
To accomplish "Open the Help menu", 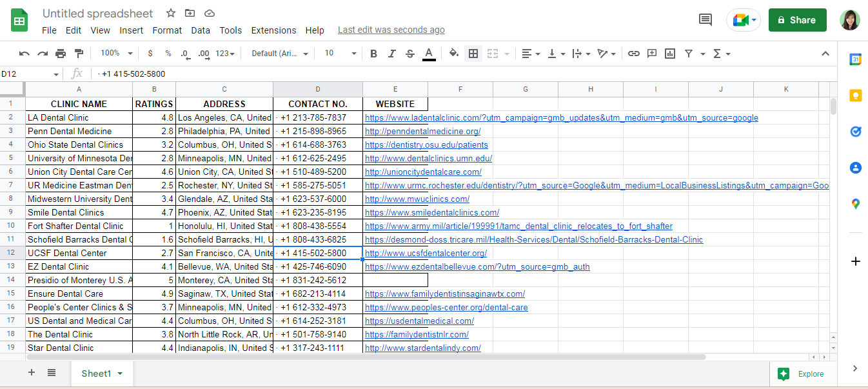I will click(x=315, y=30).
